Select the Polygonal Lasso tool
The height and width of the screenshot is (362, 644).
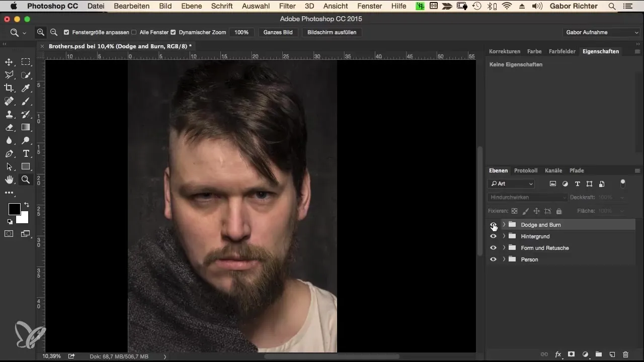tap(9, 75)
